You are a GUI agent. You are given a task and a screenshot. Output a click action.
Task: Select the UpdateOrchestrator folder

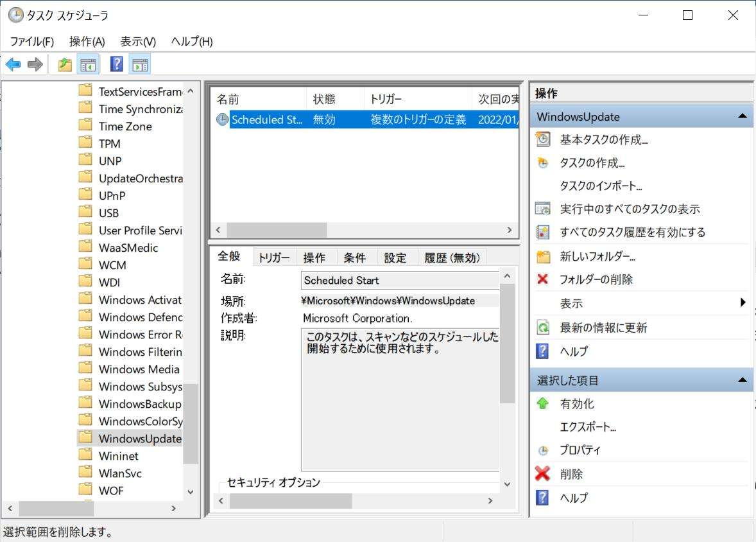tap(141, 179)
